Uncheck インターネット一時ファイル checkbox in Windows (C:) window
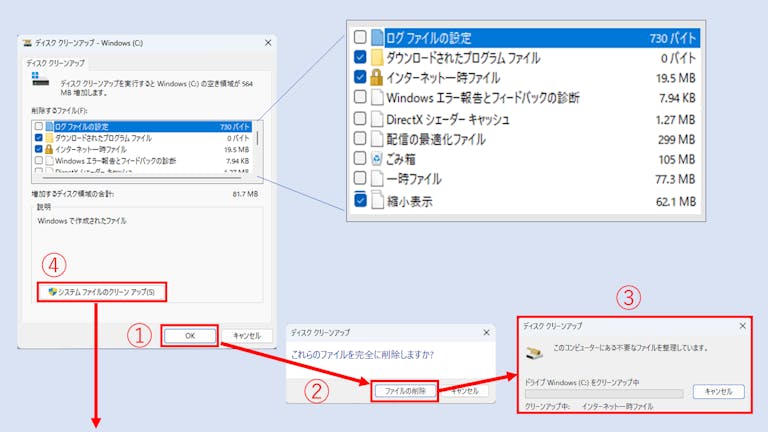 point(39,149)
